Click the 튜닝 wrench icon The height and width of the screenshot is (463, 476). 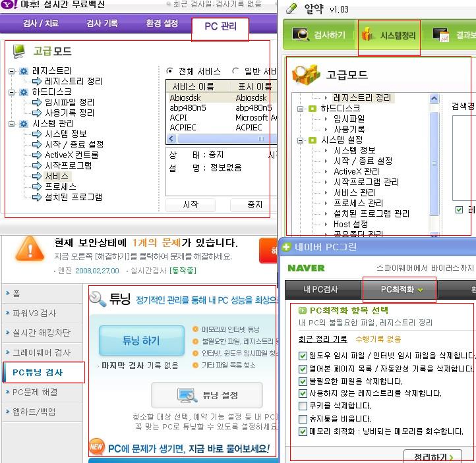pyautogui.click(x=98, y=298)
